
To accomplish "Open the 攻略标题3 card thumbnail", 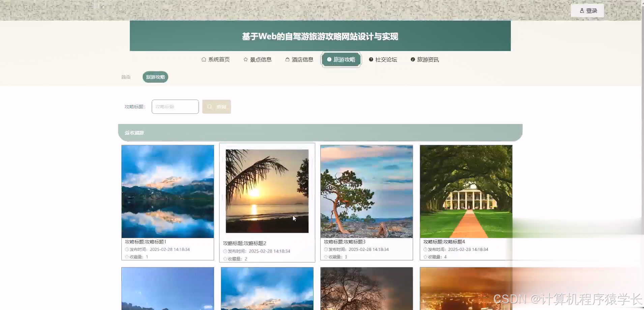I will (x=366, y=191).
